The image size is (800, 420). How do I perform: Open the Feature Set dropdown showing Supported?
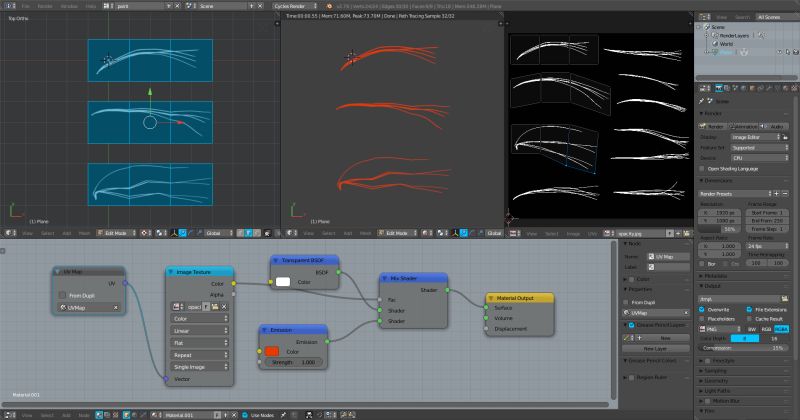click(x=759, y=147)
